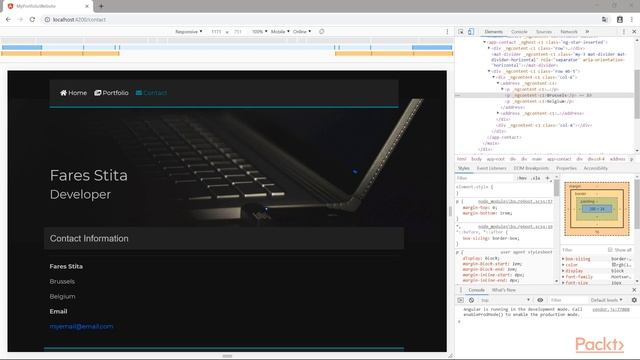Switch to the Sources tab

pyautogui.click(x=544, y=31)
